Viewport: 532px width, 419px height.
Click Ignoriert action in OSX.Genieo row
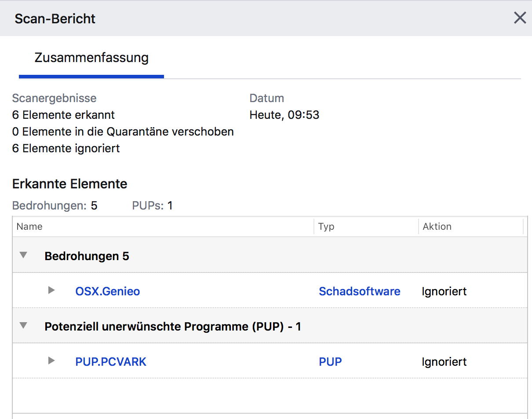[x=444, y=291]
